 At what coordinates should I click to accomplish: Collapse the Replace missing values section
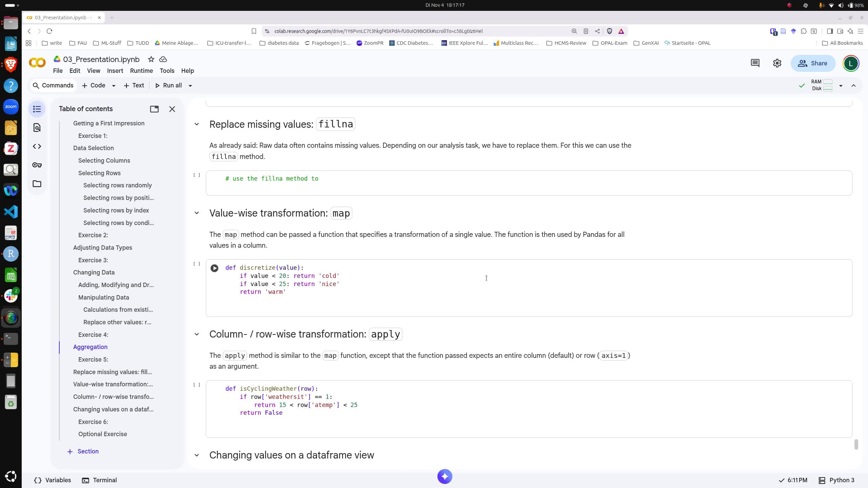197,124
